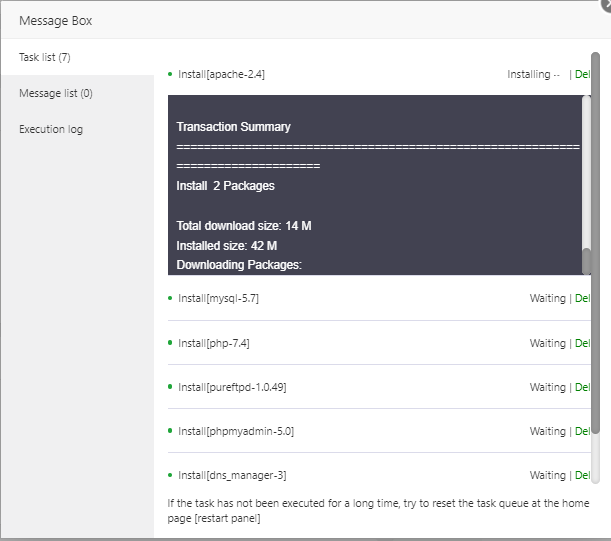Click the Install[mysql-5.7] task name

pos(218,298)
